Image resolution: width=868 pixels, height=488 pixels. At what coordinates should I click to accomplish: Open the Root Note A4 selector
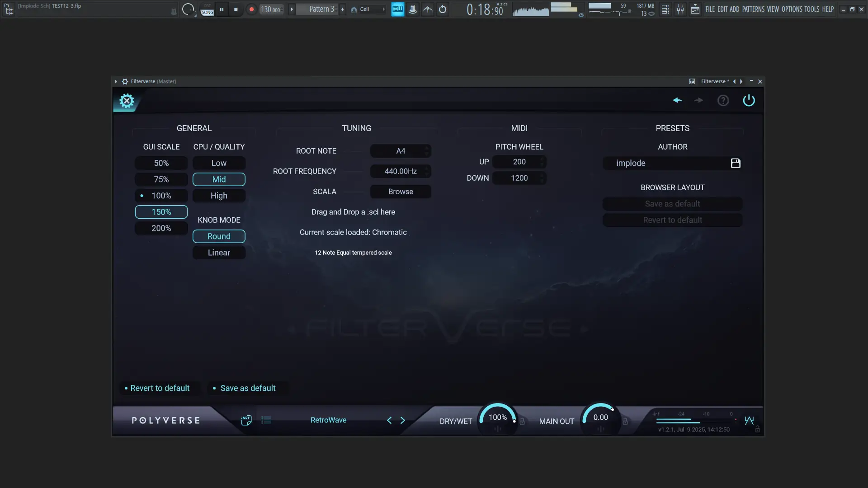pos(400,151)
